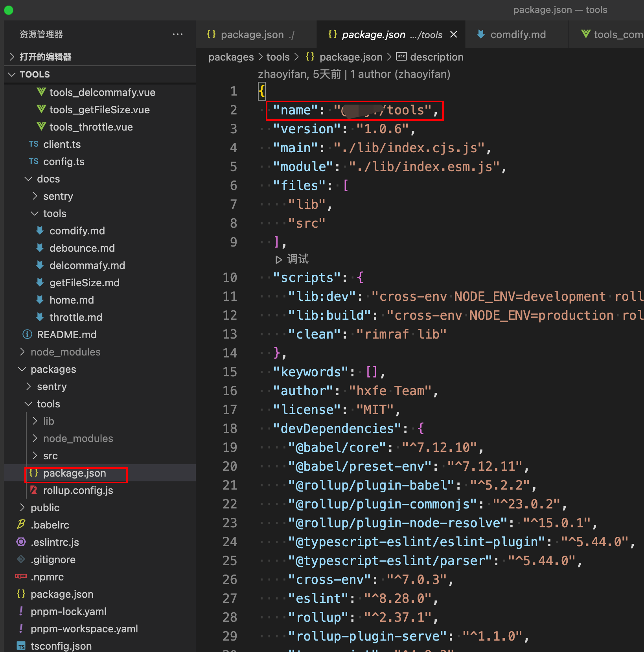Click the git blame author annotation line
The image size is (644, 652).
point(354,74)
